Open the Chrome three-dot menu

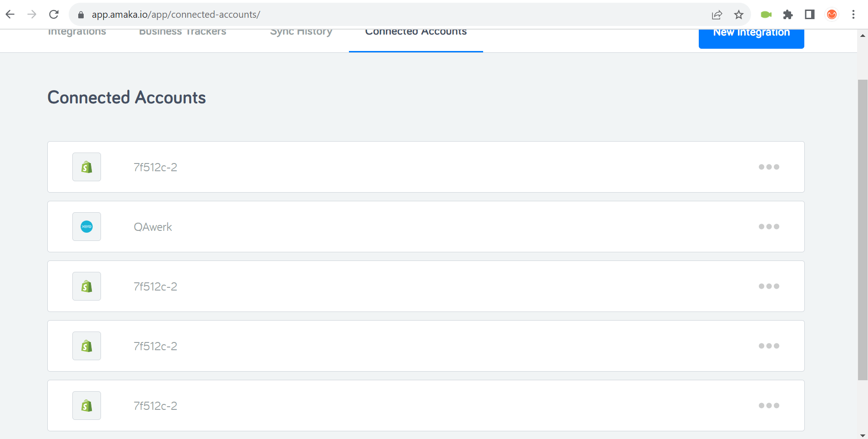853,15
